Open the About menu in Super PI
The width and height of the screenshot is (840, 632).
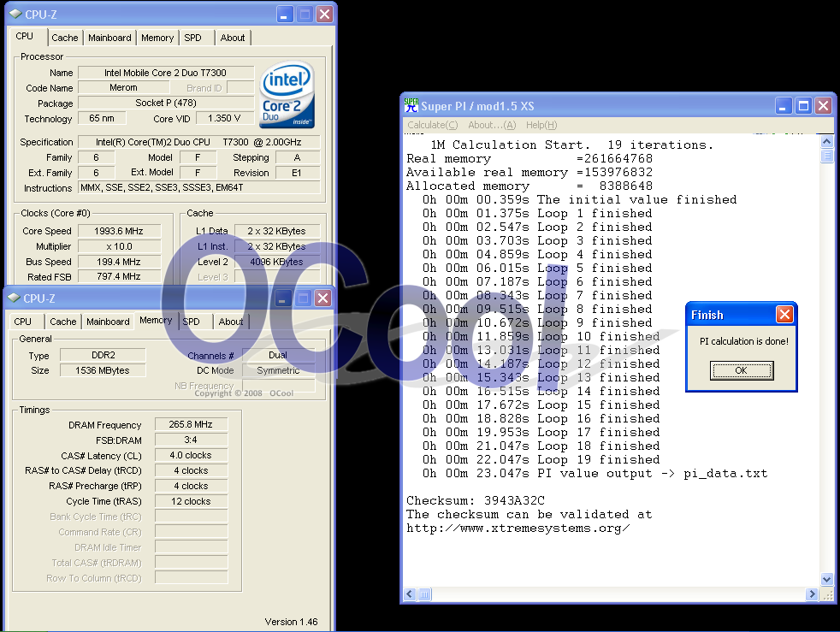point(492,125)
